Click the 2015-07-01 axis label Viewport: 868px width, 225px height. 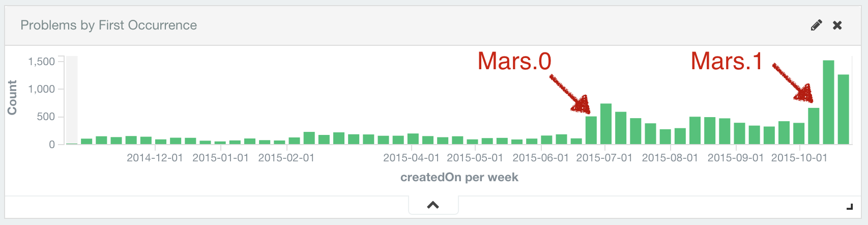coord(604,158)
